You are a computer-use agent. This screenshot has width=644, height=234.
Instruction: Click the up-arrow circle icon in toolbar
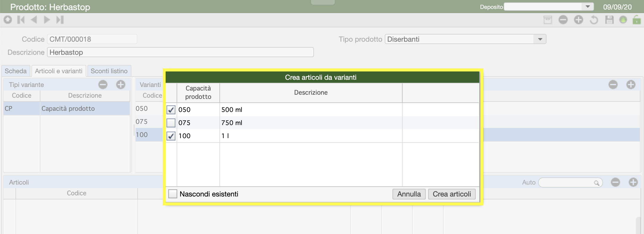(x=8, y=20)
